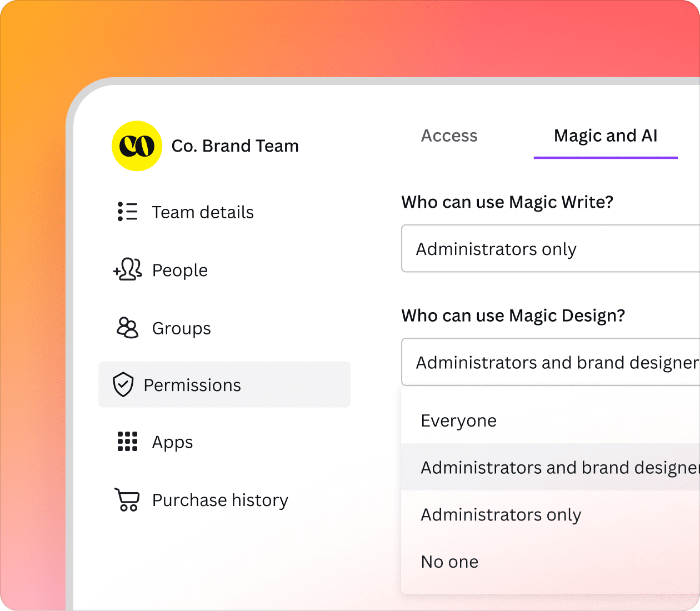
Task: Select "Everyone" from the dropdown list
Action: (x=458, y=420)
